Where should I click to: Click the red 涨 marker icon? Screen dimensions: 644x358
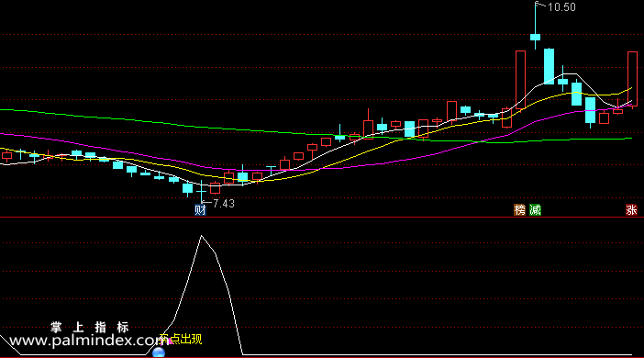pos(632,210)
